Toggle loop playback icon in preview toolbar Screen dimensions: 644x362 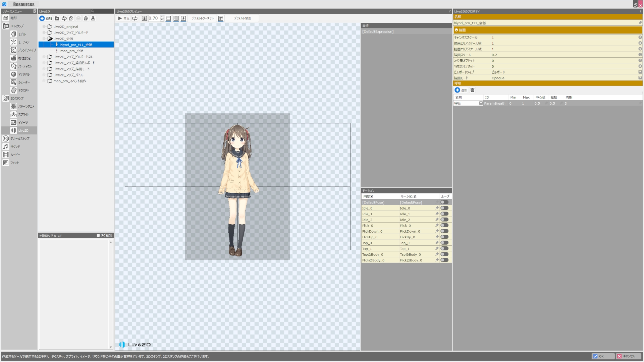(135, 18)
